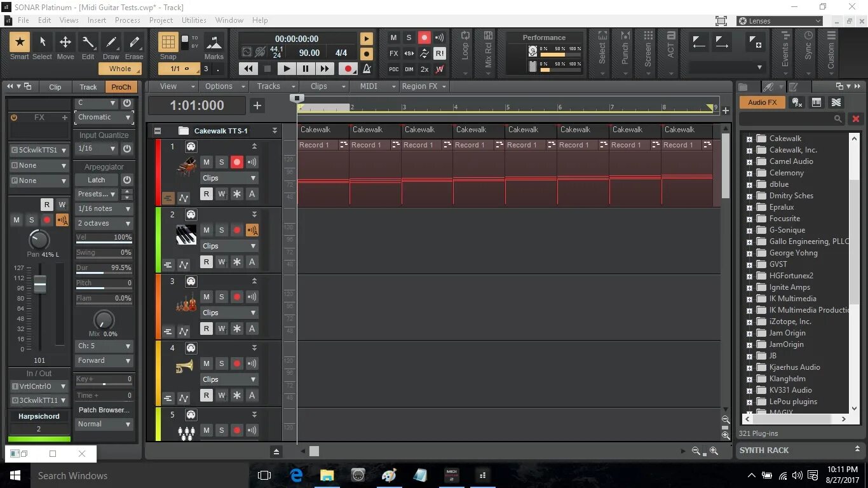Viewport: 868px width, 488px height.
Task: Click the trumpet icon on track 4
Action: pos(185,367)
